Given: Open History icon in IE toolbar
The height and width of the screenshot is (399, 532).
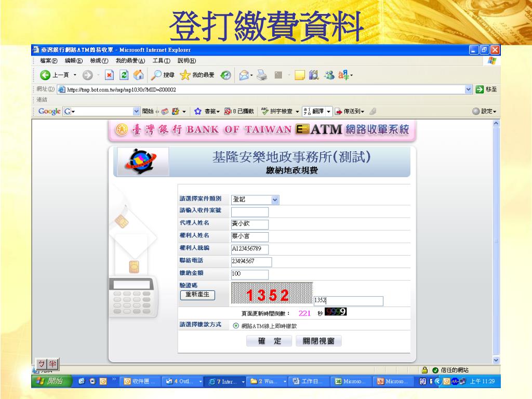Looking at the screenshot, I should pyautogui.click(x=225, y=75).
